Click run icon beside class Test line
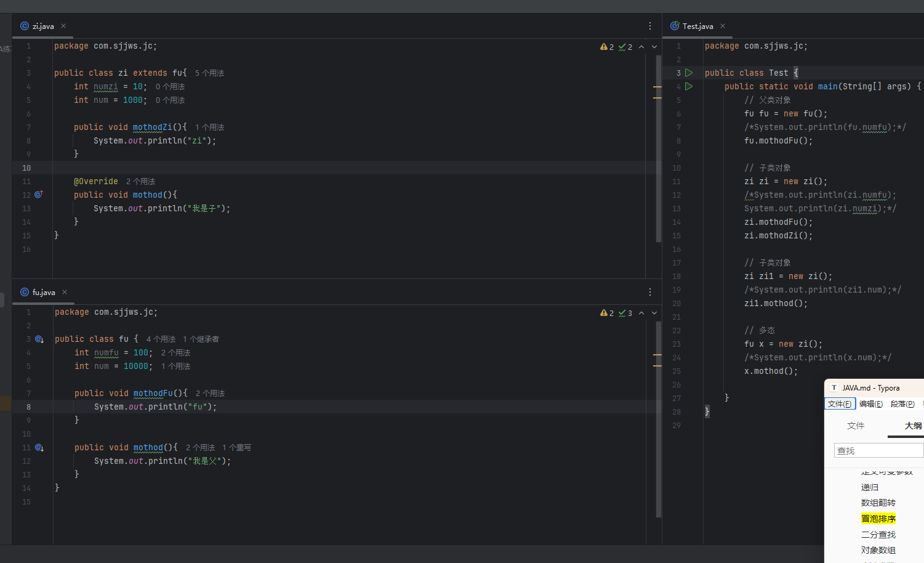Viewport: 924px width, 563px height. pos(689,73)
